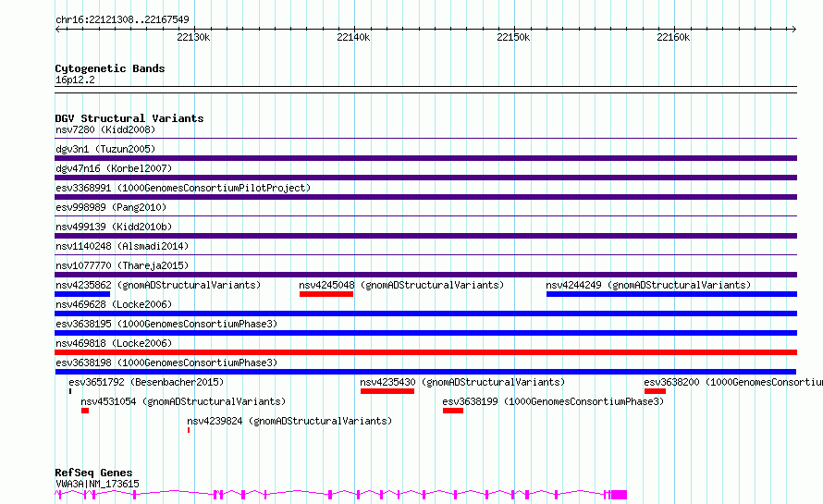823x504 pixels.
Task: Click the purple bar under dgv47n16
Action: click(x=426, y=178)
